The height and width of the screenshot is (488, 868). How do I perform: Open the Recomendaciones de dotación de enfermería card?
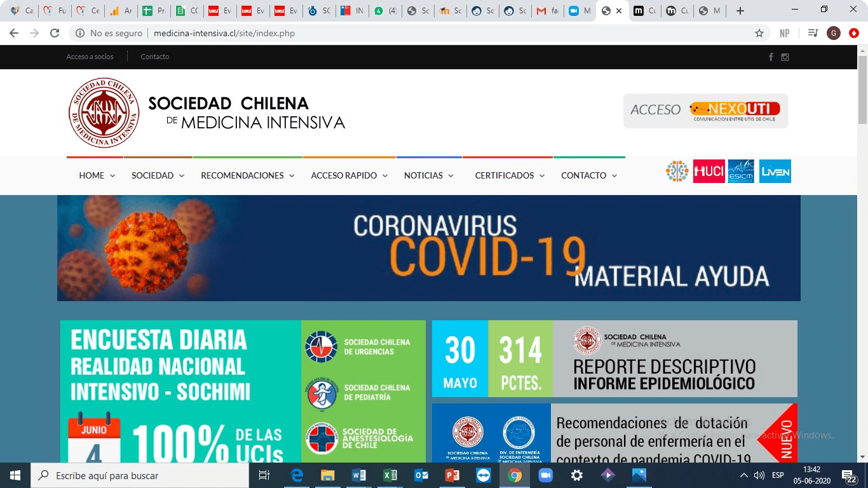coord(614,433)
